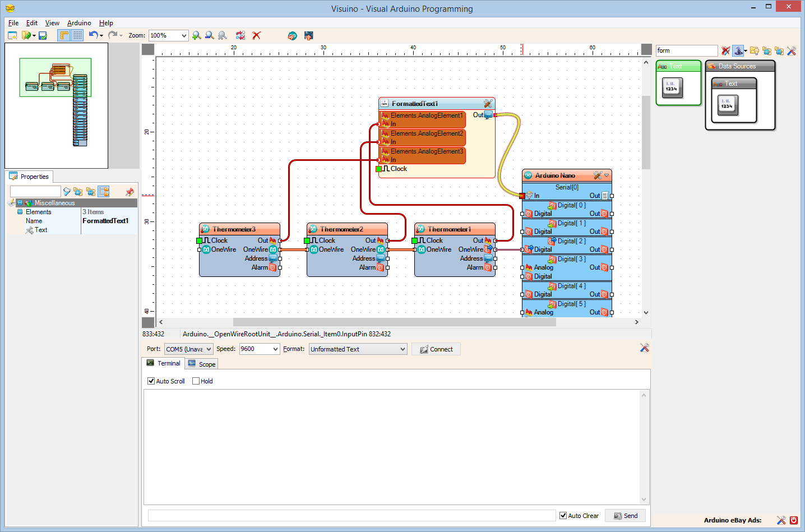Open the Port COM5 dropdown
Image resolution: width=805 pixels, height=532 pixels.
tap(209, 349)
